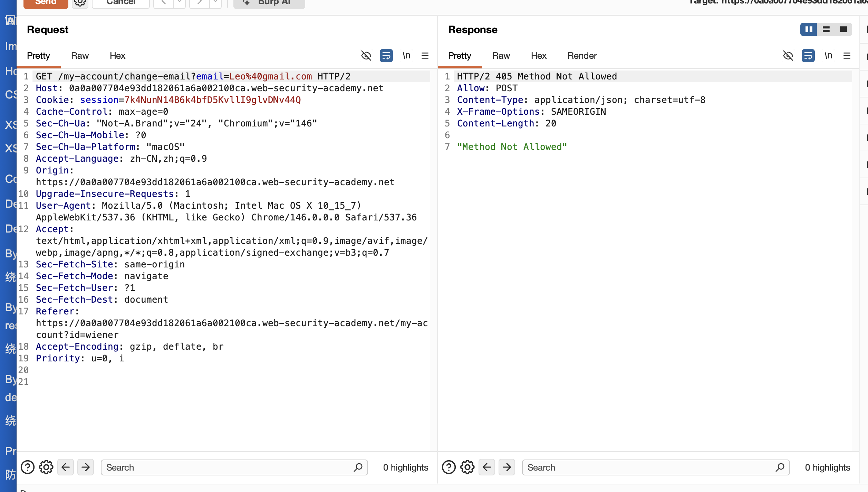Open the response hamburger options menu
This screenshot has height=492, width=868.
tap(847, 56)
